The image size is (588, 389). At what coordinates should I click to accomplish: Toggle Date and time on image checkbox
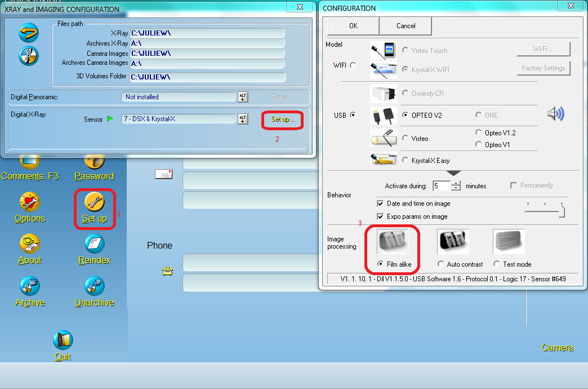point(380,204)
